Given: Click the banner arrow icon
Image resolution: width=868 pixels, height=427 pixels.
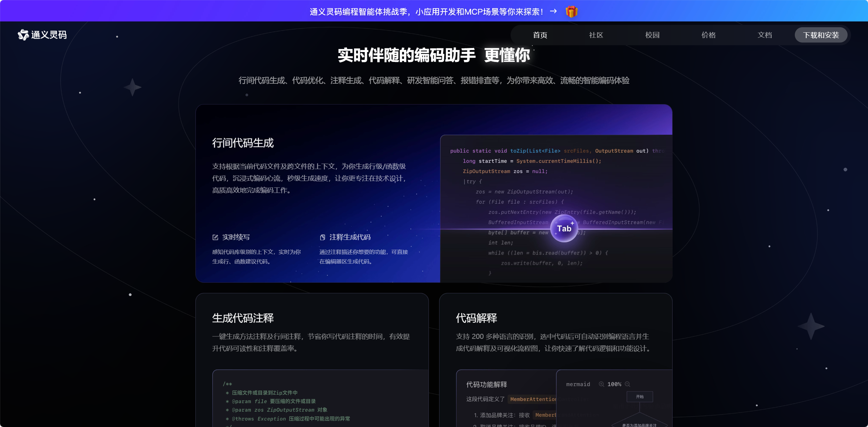Looking at the screenshot, I should point(553,11).
